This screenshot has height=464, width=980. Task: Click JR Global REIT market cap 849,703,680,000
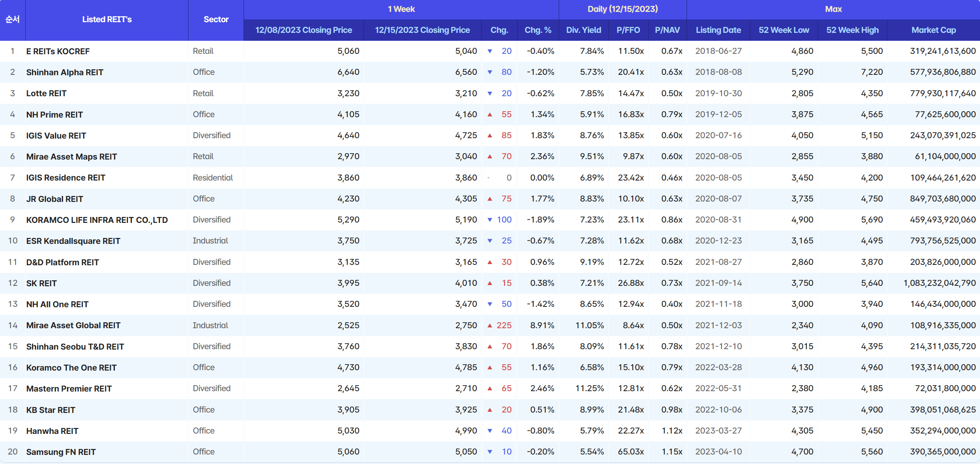click(x=943, y=199)
